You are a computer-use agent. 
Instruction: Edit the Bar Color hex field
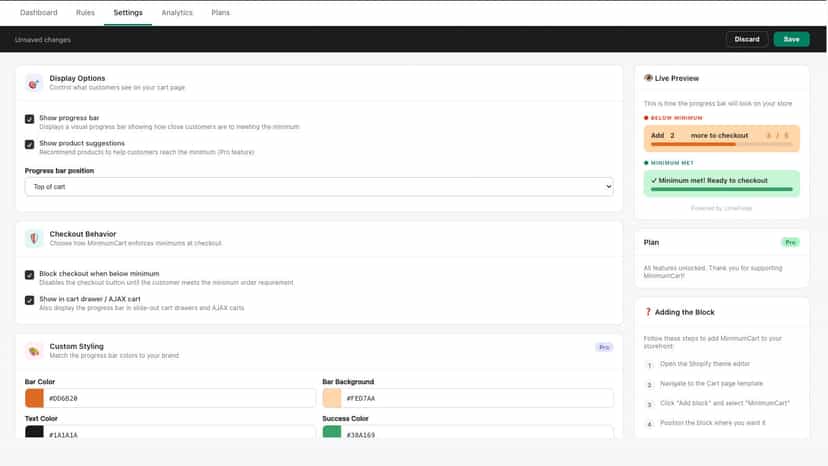coord(180,398)
